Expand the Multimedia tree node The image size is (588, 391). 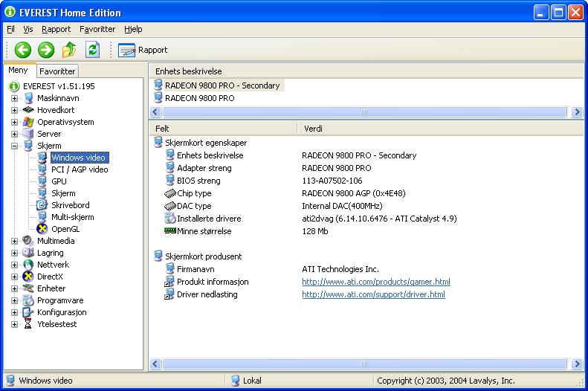click(14, 241)
